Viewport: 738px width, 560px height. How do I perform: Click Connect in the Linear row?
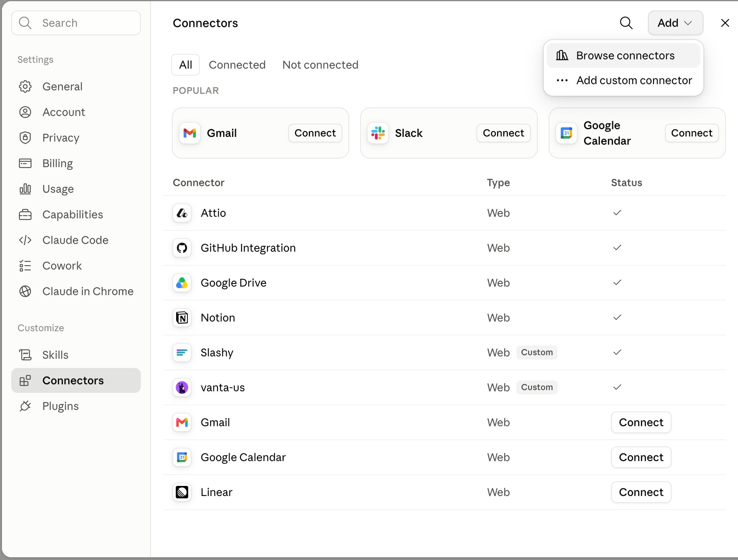[x=641, y=492]
